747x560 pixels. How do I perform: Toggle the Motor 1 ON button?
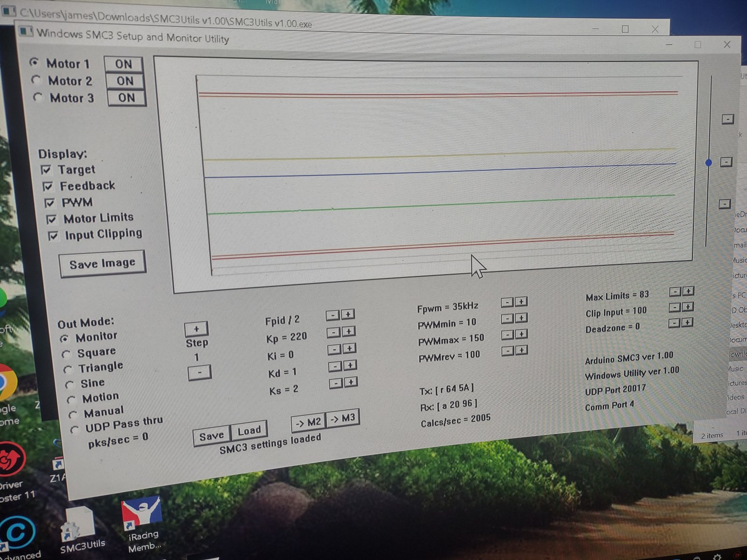[x=123, y=64]
